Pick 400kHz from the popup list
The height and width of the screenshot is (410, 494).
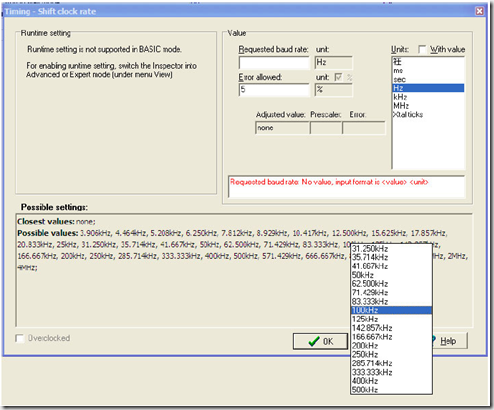tap(391, 381)
